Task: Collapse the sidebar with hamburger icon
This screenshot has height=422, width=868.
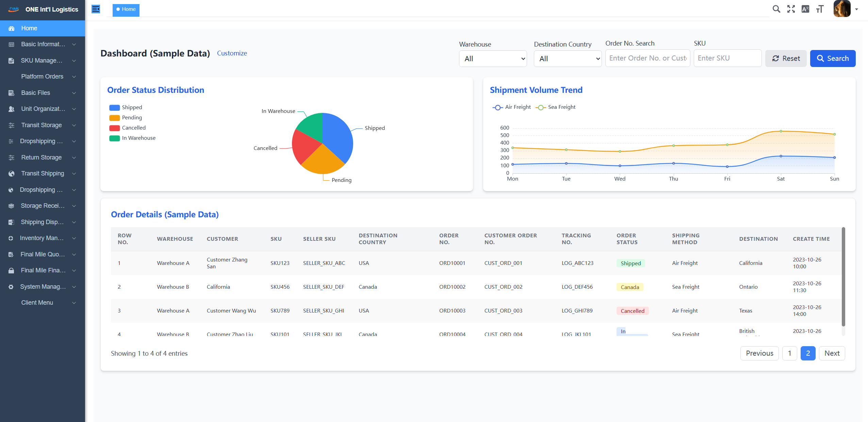Action: point(96,9)
